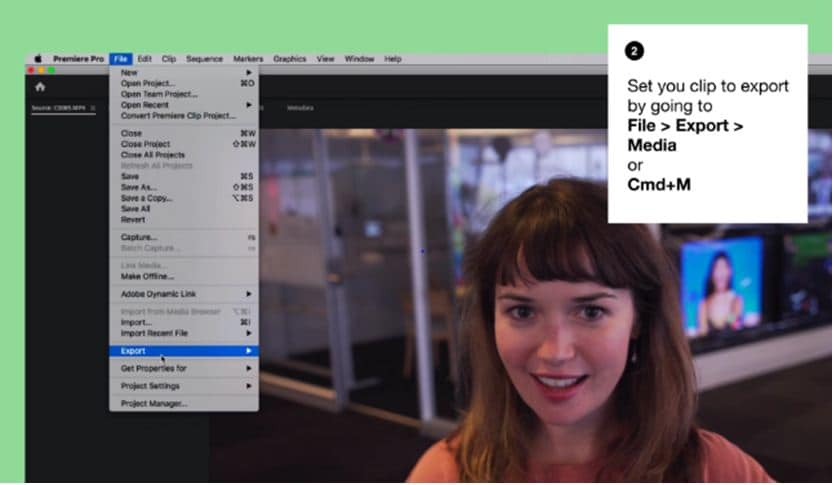Choose Close Project
The width and height of the screenshot is (834, 485).
[184, 144]
